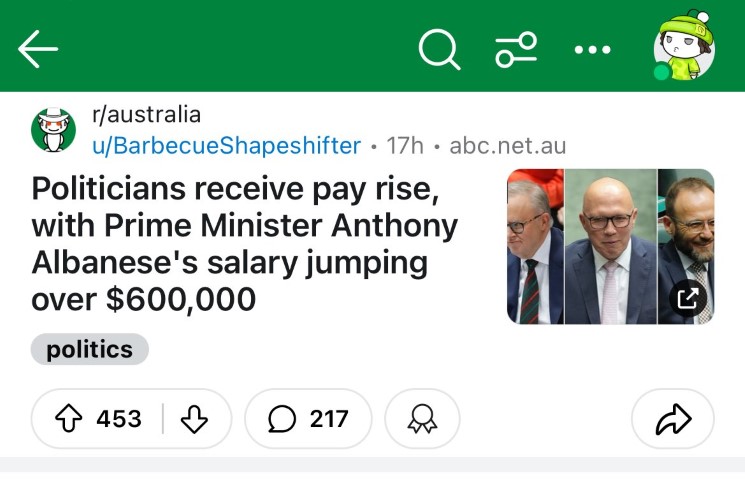
Task: Click the r/australia community icon
Action: [53, 130]
